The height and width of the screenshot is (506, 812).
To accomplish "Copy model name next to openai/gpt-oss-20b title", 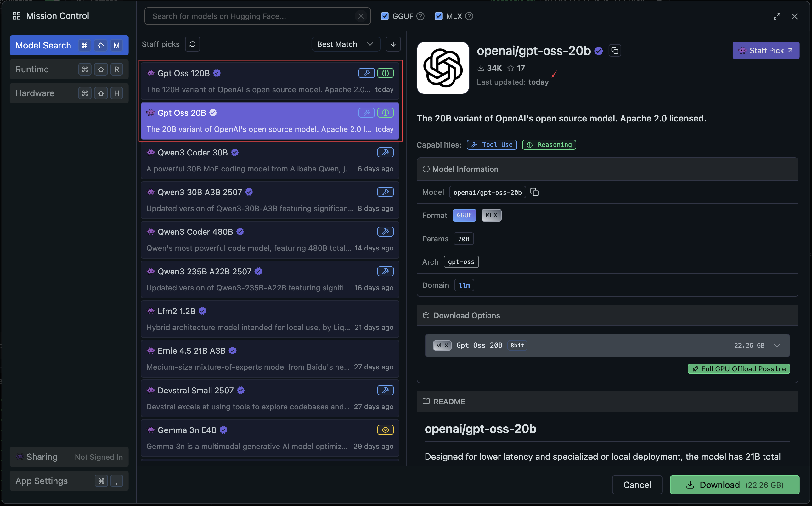I will click(615, 51).
